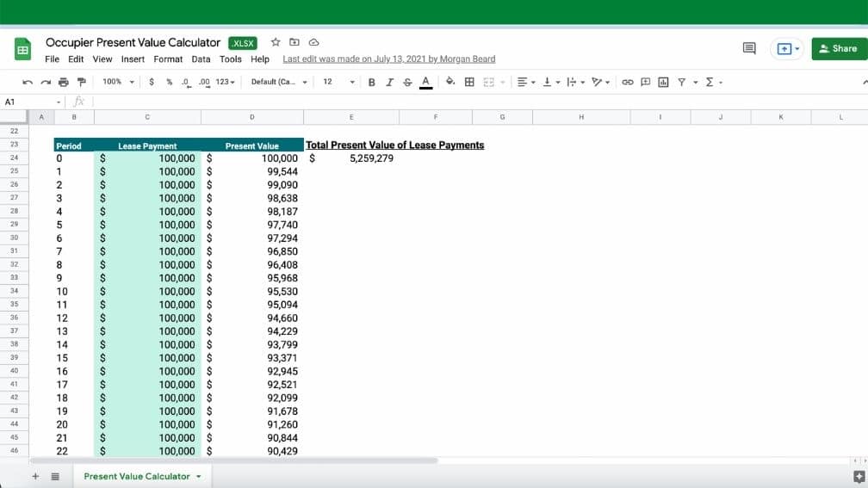868x488 pixels.
Task: Open the zoom 100% dropdown
Action: tap(118, 82)
